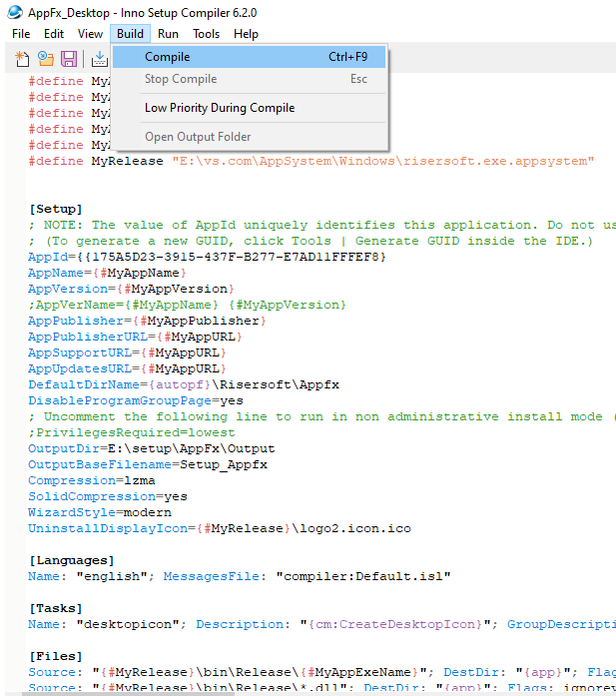Click the [Languages] section header
Image resolution: width=616 pixels, height=696 pixels.
(72, 560)
